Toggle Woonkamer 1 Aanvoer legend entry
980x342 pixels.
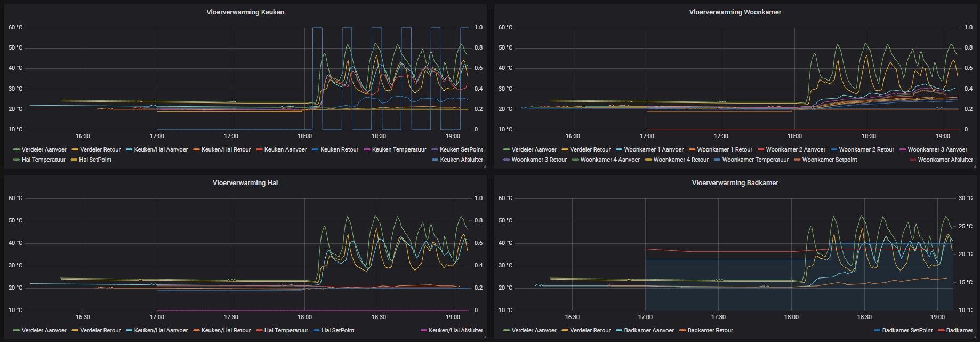point(654,150)
